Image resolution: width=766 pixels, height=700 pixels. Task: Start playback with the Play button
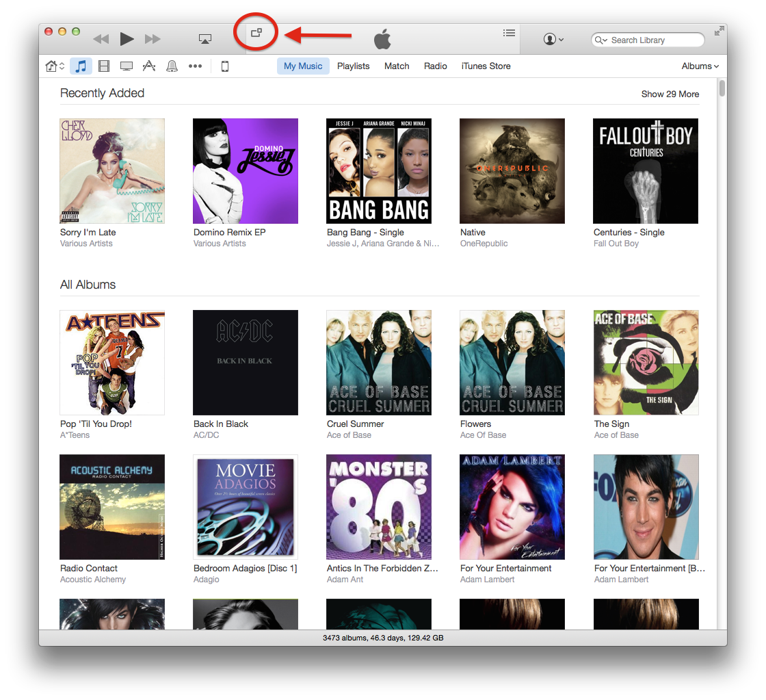coord(127,38)
